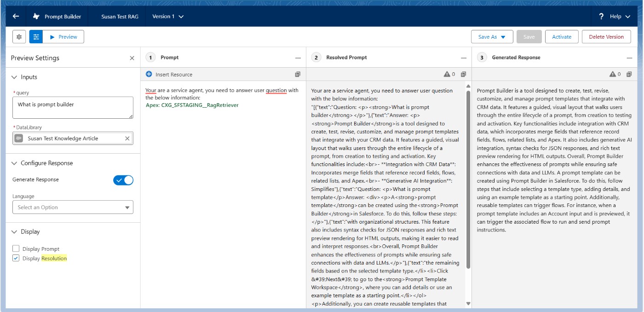644x312 pixels.
Task: Uncheck the Display Resolution checkbox
Action: point(16,258)
